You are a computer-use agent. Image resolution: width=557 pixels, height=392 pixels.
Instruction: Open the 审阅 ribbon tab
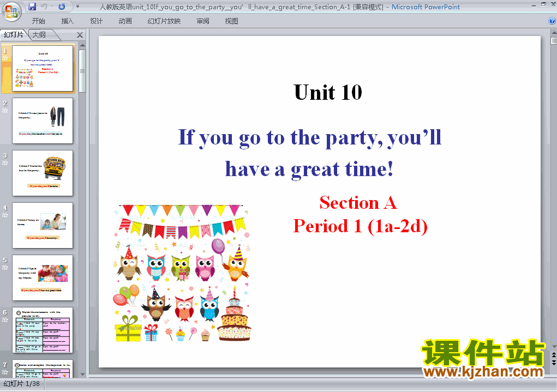[x=203, y=21]
